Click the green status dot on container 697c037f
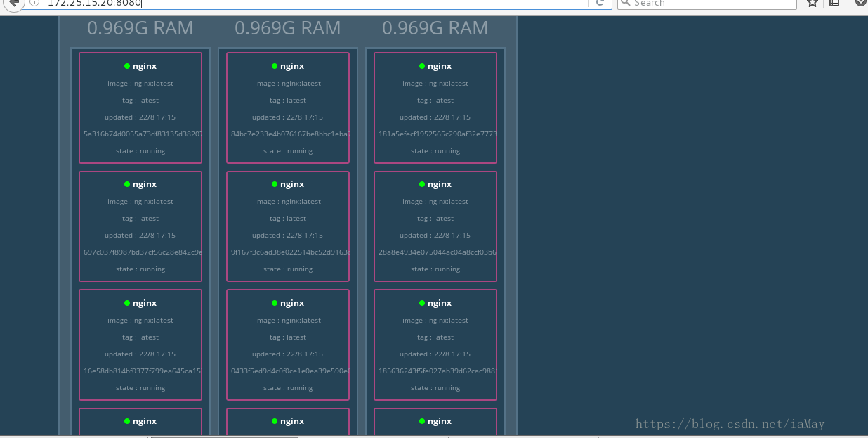Image resolution: width=868 pixels, height=438 pixels. [127, 184]
